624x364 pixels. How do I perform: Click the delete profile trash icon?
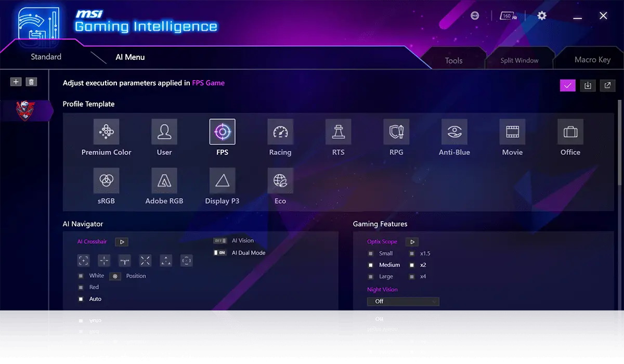tap(32, 82)
